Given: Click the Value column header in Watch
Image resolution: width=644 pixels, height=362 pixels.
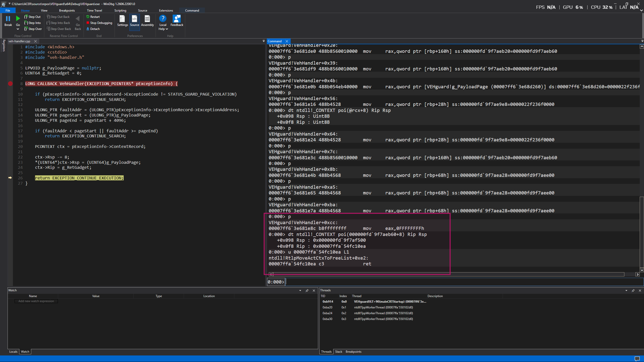Looking at the screenshot, I should 96,296.
